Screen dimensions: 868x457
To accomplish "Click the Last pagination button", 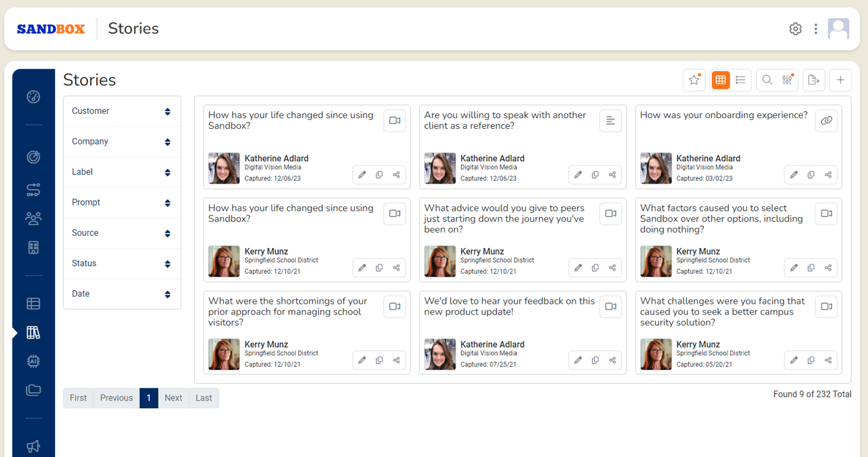I will click(203, 398).
